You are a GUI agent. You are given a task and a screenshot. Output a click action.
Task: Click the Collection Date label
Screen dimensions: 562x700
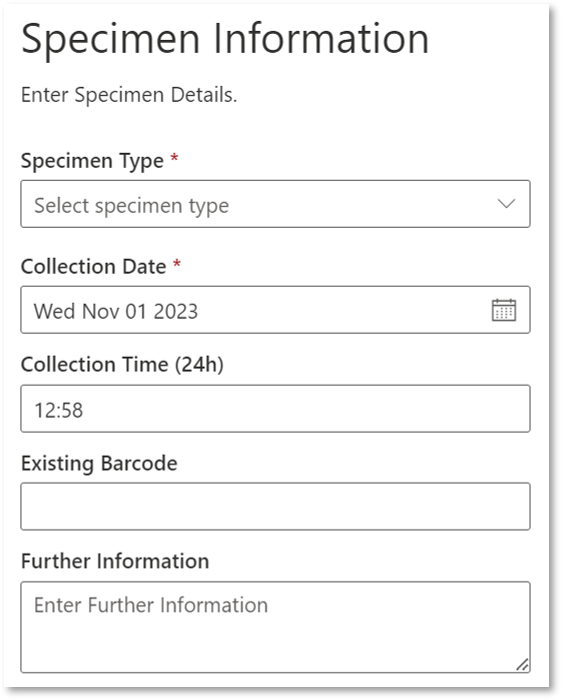[x=93, y=267]
